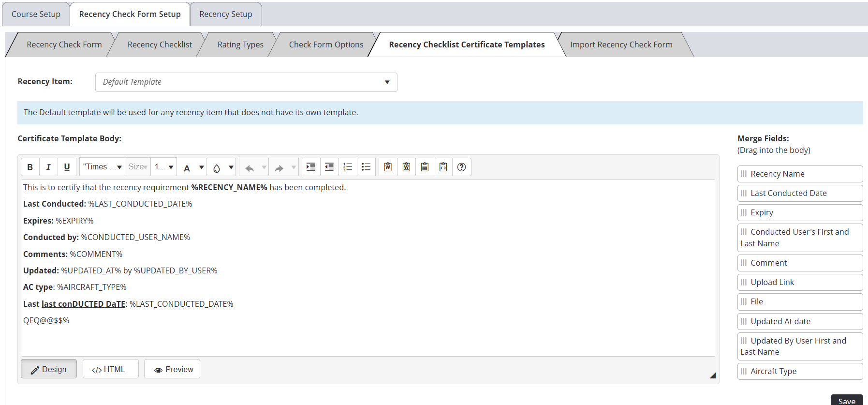Switch editor to HTML mode
Viewport: 868px width, 405px height.
(x=110, y=369)
